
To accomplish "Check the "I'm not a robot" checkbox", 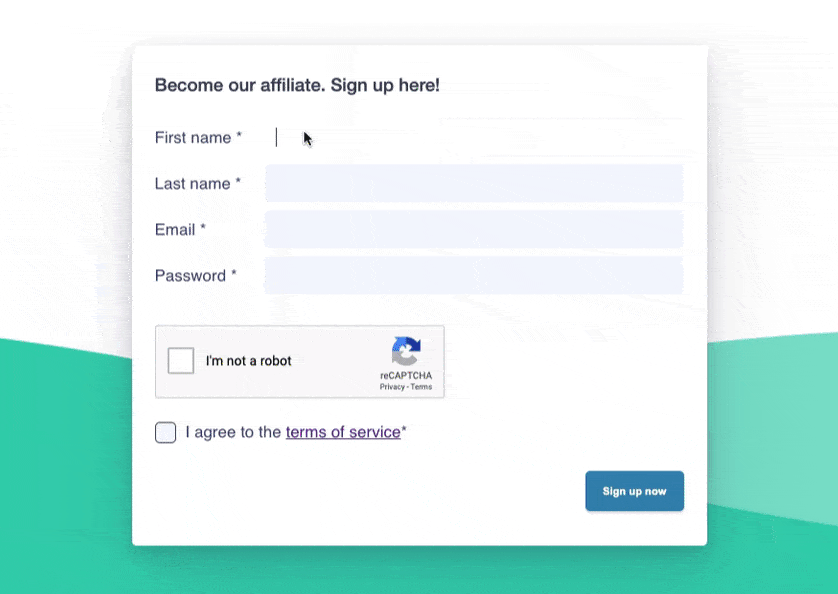I will click(181, 360).
